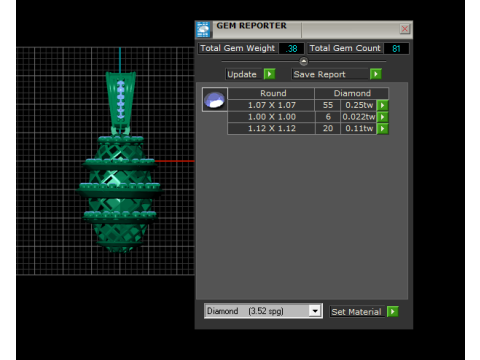Select the Total Gem Weight value .38
Image resolution: width=480 pixels, height=360 pixels.
291,49
